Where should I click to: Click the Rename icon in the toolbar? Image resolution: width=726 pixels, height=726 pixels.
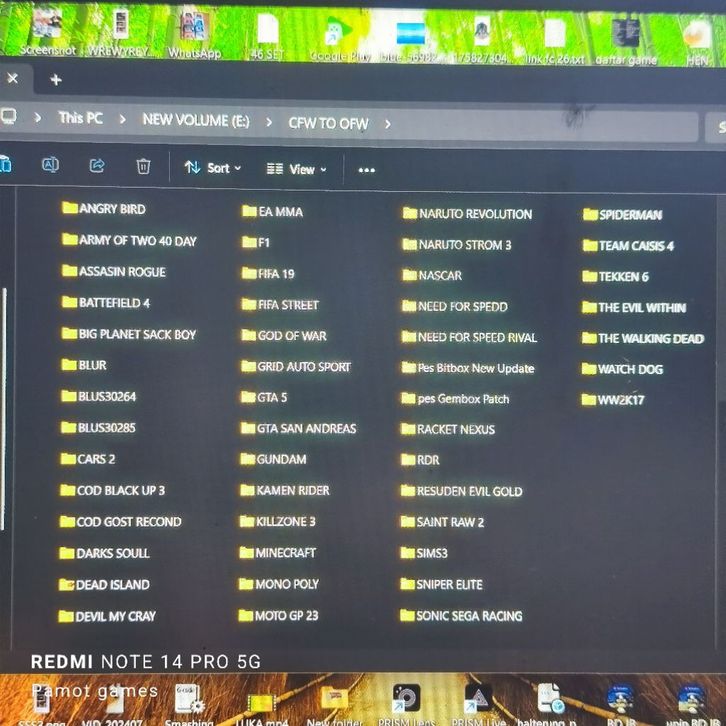coord(50,166)
